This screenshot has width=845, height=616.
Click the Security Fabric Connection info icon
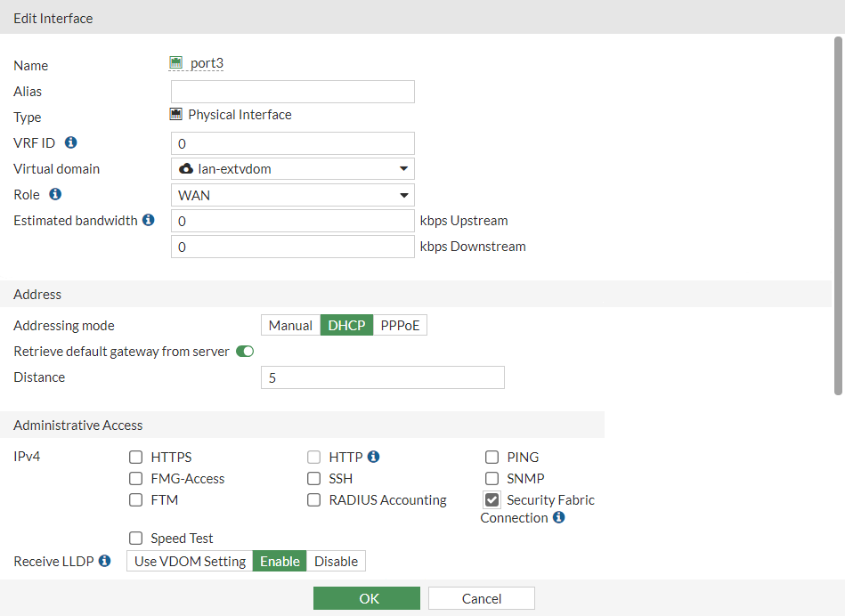(x=559, y=517)
